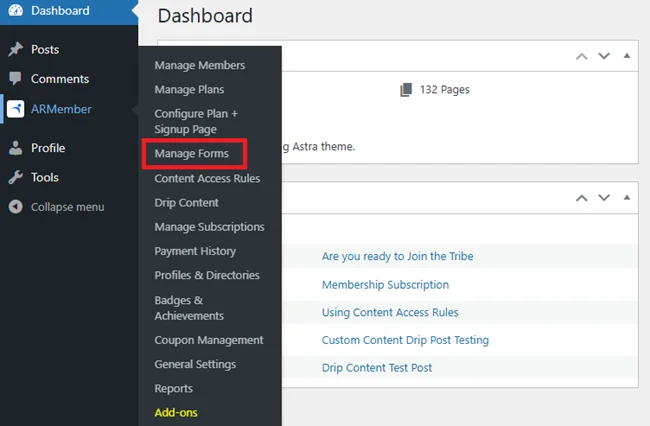Open 'Custom Content Drip Post Testing' link
Screen dimensions: 650x426
405,340
